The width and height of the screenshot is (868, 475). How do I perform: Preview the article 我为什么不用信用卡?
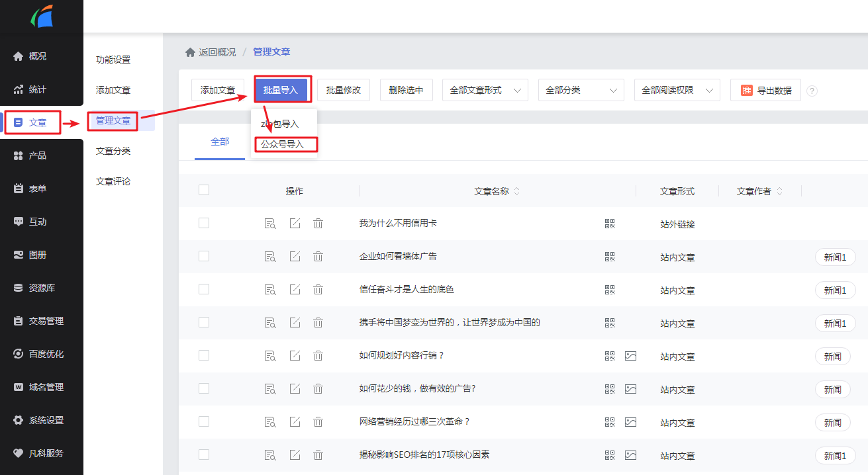click(270, 224)
